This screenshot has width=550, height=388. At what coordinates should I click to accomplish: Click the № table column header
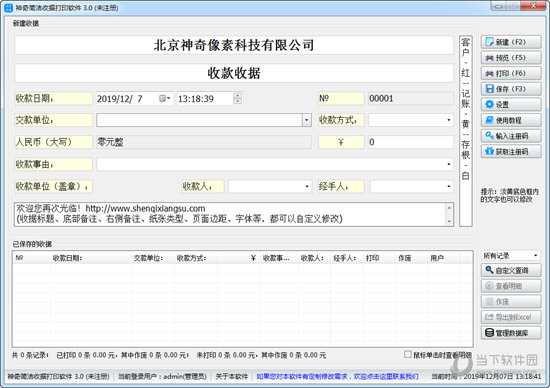tap(32, 258)
